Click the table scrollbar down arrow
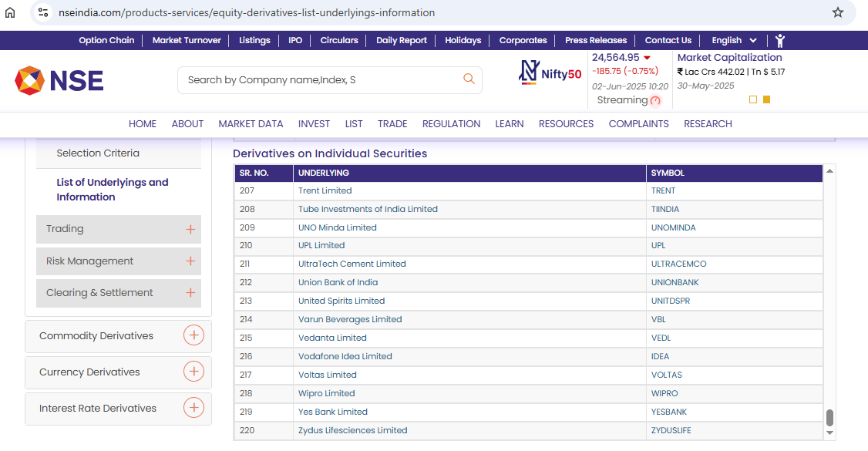This screenshot has width=868, height=451. 829,432
